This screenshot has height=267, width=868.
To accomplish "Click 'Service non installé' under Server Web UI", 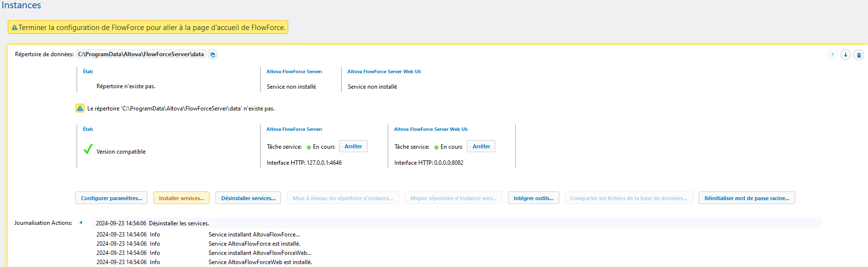I will click(372, 87).
